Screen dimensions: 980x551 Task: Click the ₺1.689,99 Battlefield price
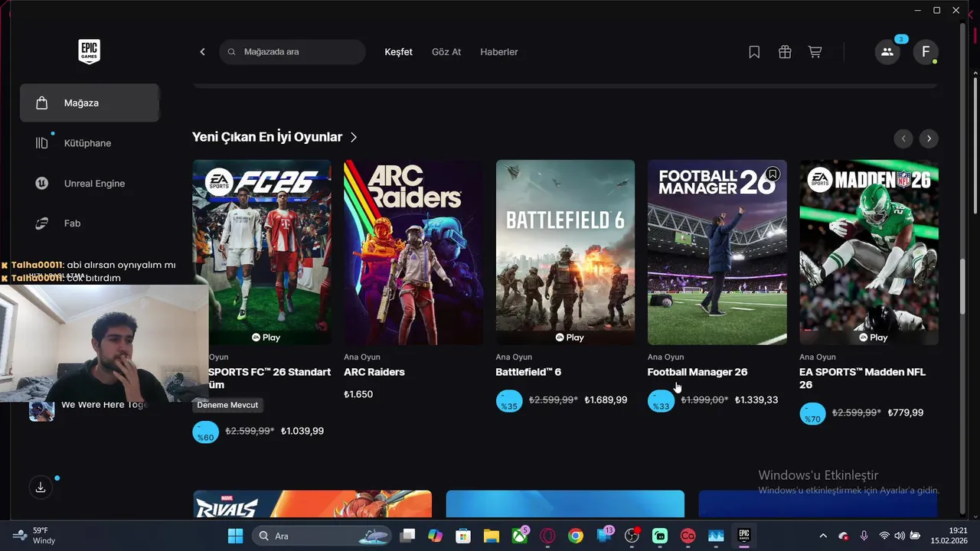point(606,400)
